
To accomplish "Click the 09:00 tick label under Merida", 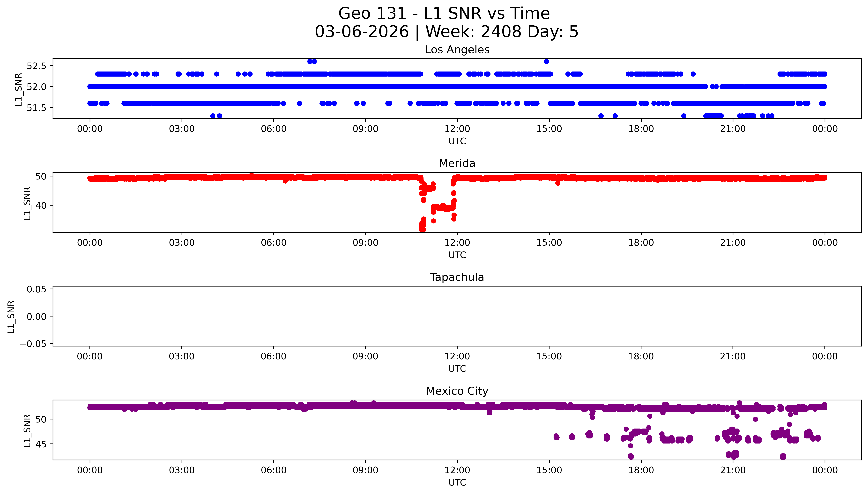I will tap(365, 243).
